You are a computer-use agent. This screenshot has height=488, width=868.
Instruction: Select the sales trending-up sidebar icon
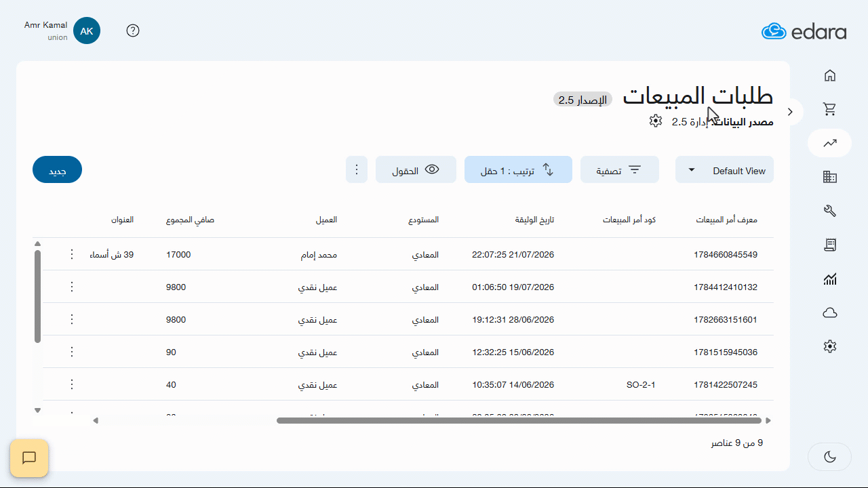830,143
